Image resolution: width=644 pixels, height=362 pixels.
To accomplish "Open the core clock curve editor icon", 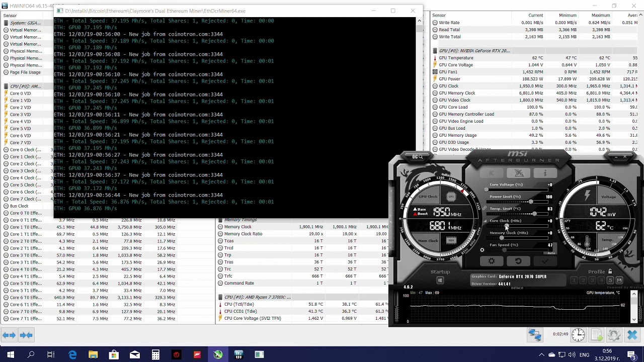I will (485, 221).
